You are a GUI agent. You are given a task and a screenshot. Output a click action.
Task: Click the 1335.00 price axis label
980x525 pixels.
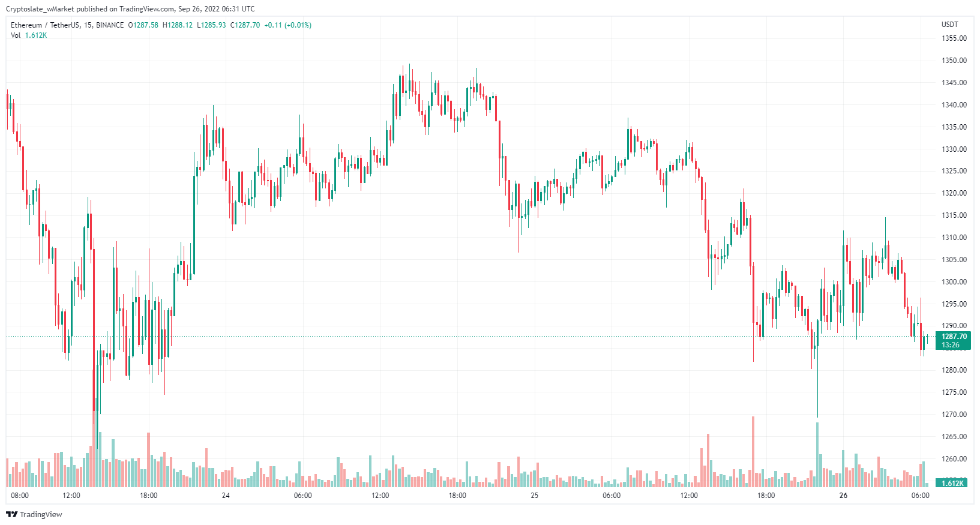[x=954, y=127]
